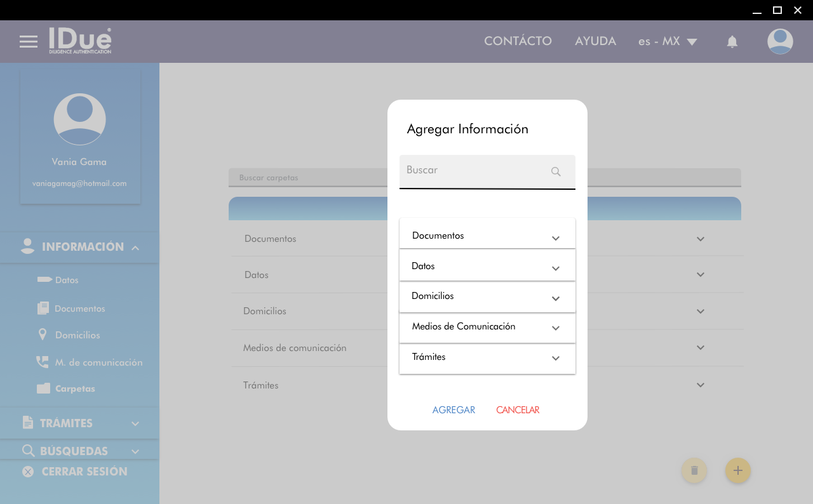Open the hamburger menu icon
The width and height of the screenshot is (813, 504).
(29, 42)
